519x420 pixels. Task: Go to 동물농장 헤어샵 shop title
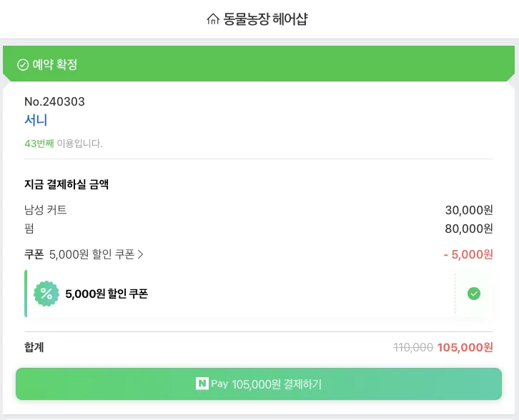[265, 19]
